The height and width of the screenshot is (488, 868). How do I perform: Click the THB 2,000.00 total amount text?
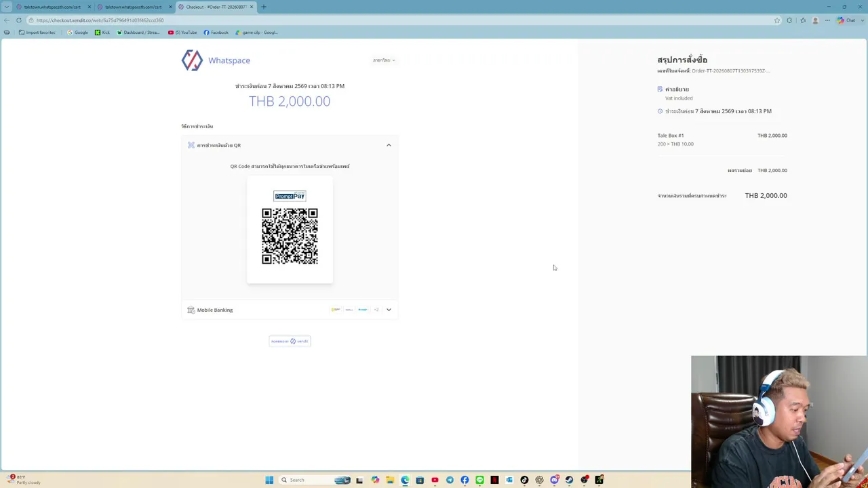(766, 195)
